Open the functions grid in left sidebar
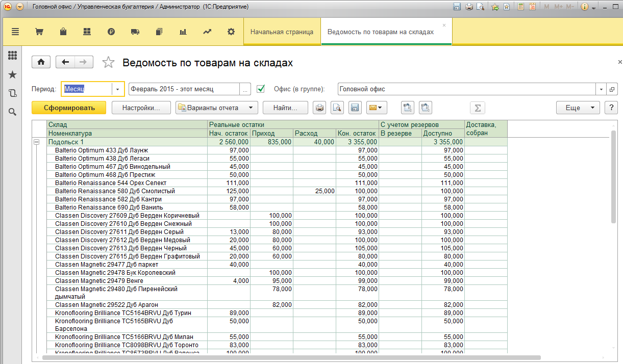Screen dimensions: 623x364 13,56
